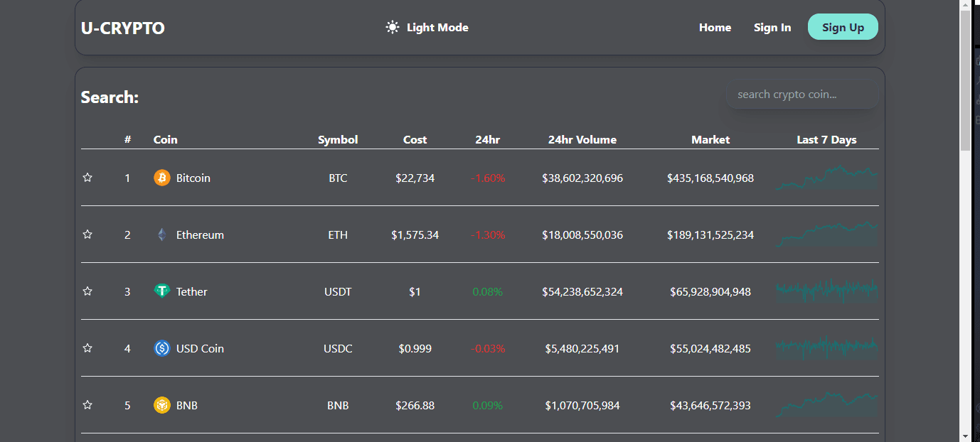
Task: Click the Ethereum coin logo
Action: click(x=162, y=235)
